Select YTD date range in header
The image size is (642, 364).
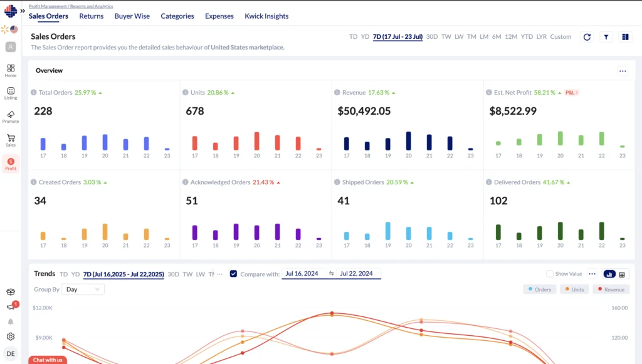coord(527,36)
